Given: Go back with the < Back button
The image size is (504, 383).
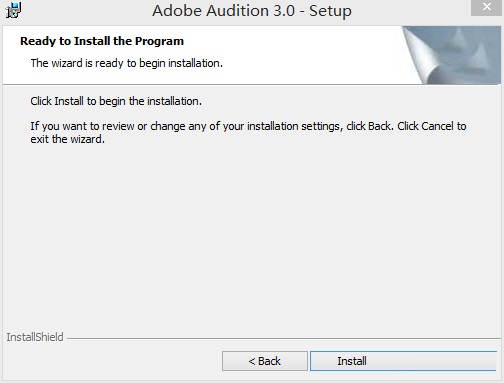Looking at the screenshot, I should point(265,361).
